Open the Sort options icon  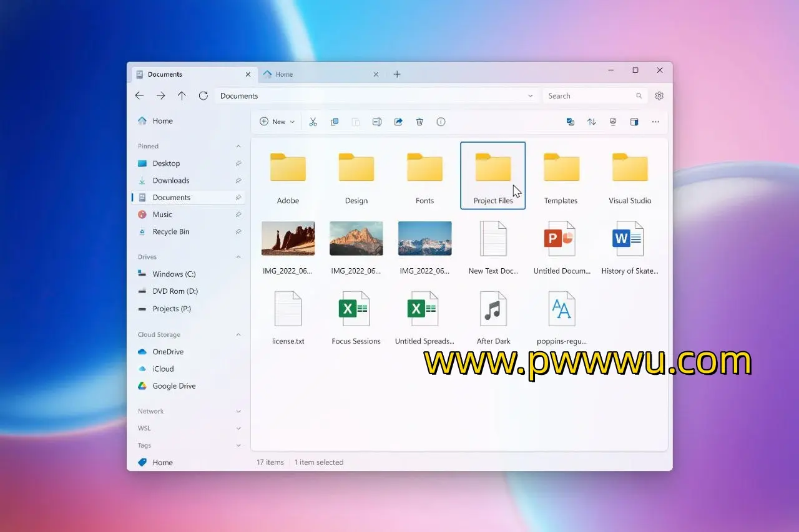[x=592, y=122]
